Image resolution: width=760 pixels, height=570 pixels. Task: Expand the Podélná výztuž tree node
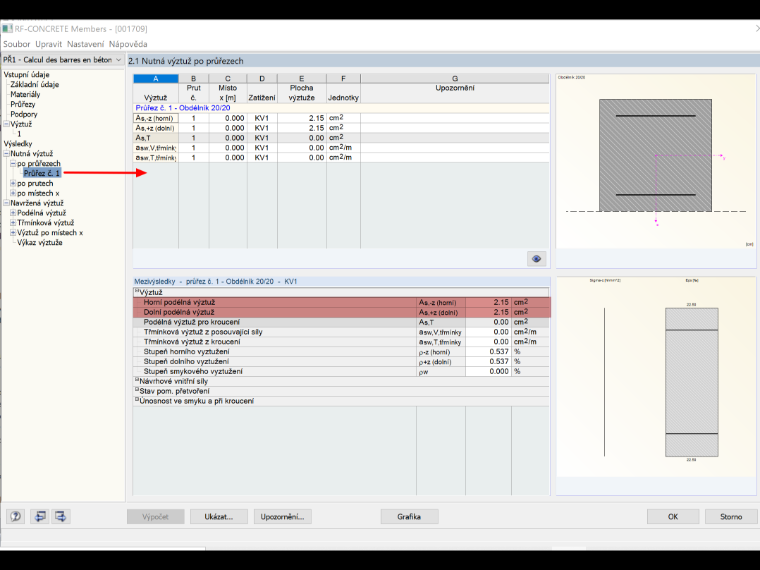[14, 213]
